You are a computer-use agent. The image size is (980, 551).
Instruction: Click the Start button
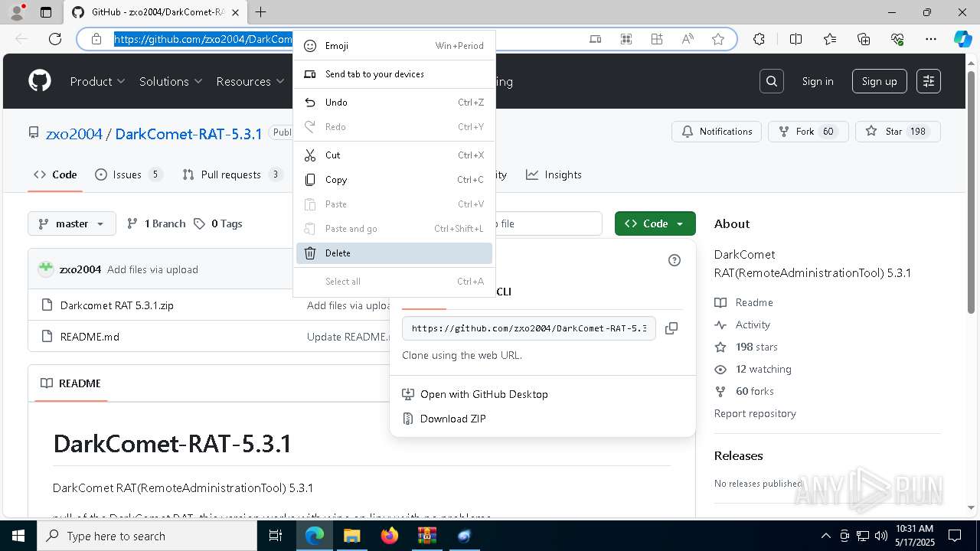(18, 536)
